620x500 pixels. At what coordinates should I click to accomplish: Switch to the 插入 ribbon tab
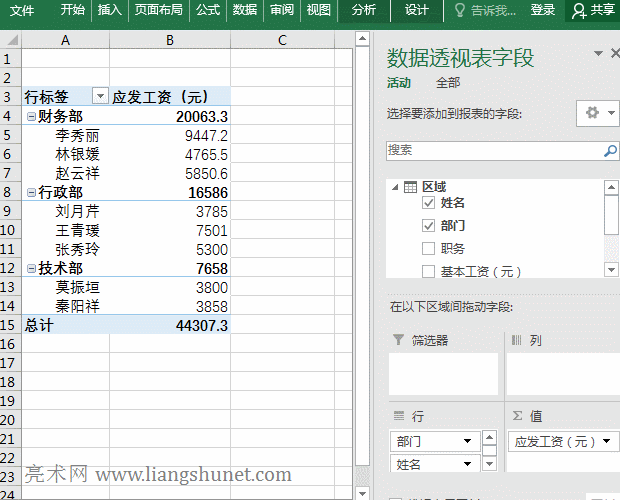[x=110, y=9]
